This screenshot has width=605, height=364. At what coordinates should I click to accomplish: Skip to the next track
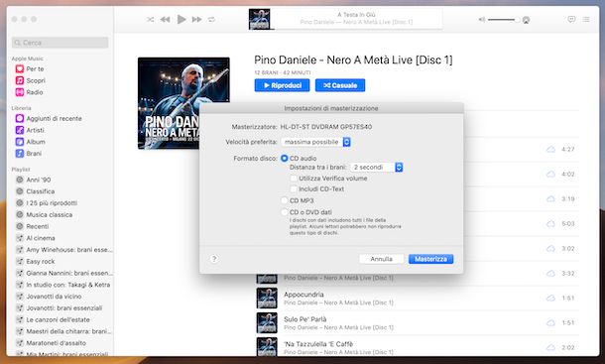point(196,19)
